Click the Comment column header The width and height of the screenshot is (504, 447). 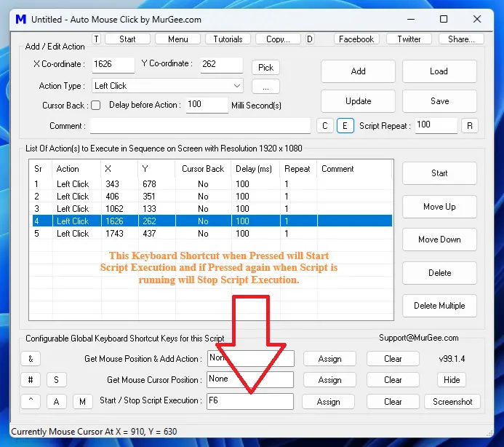(x=354, y=169)
